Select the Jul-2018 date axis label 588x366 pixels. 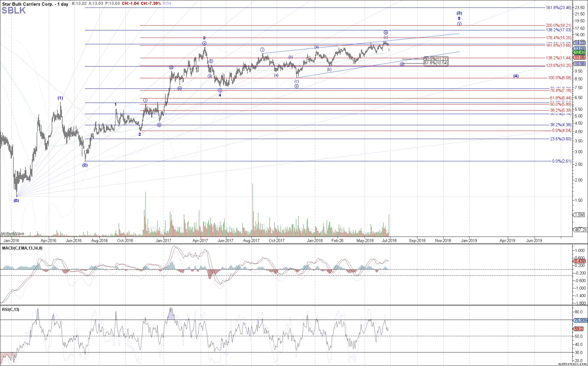pos(390,240)
